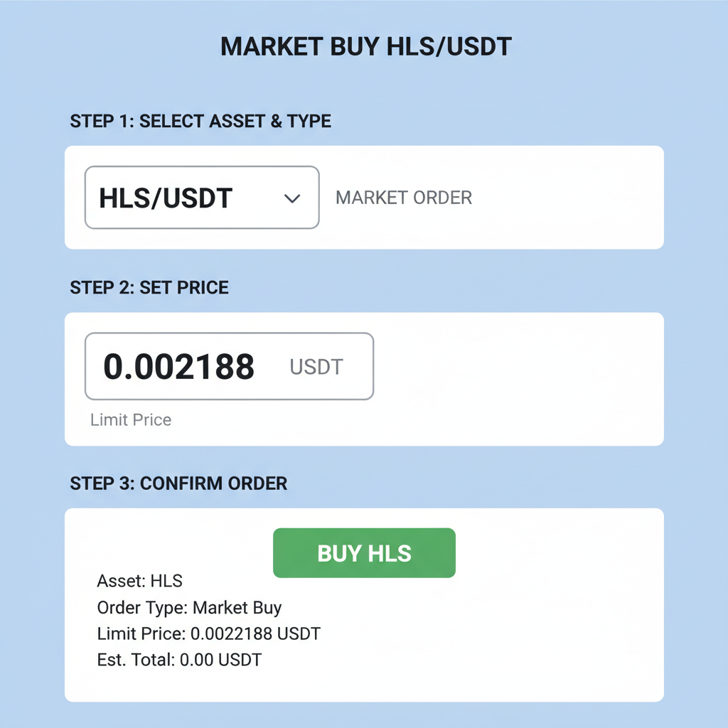
Task: Click the MARKET ORDER label
Action: tap(403, 198)
